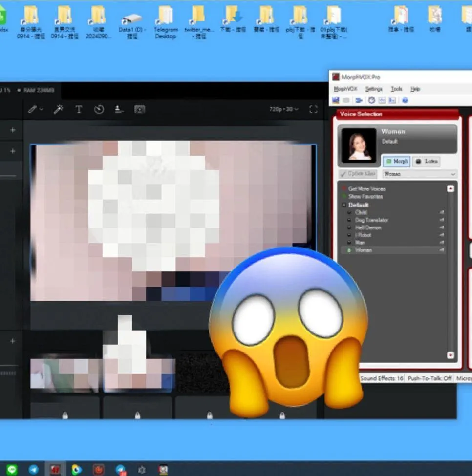Open the timer tool in the editor toolbar
Viewport: 472px width, 476px height.
(99, 109)
